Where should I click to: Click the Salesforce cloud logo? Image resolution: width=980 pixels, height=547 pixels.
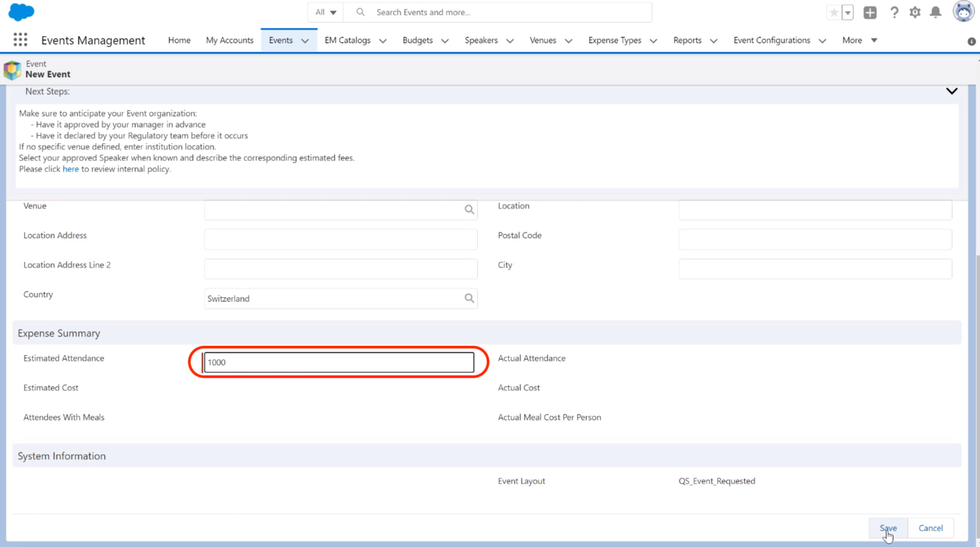(21, 12)
